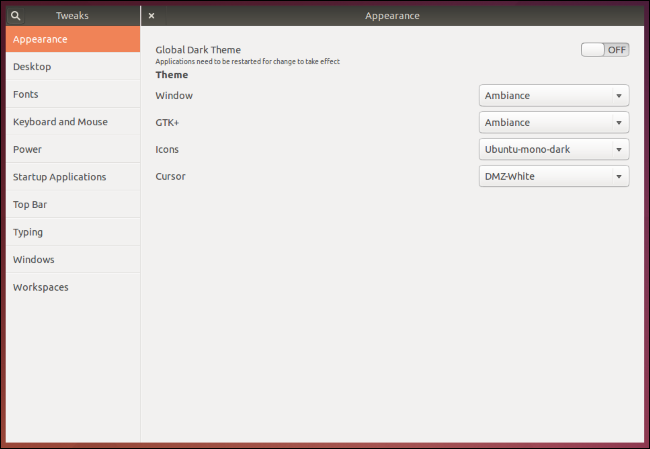Click the Theme heading text
650x449 pixels.
point(172,75)
